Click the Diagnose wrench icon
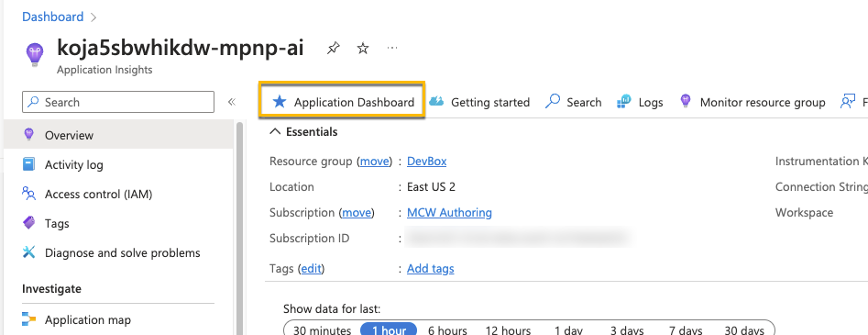This screenshot has width=868, height=335. coord(28,253)
